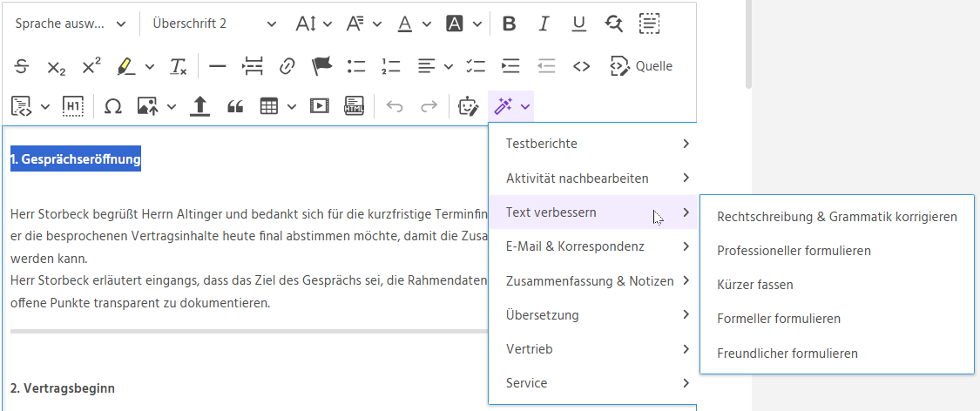
Task: Toggle underline formatting
Action: pos(578,24)
